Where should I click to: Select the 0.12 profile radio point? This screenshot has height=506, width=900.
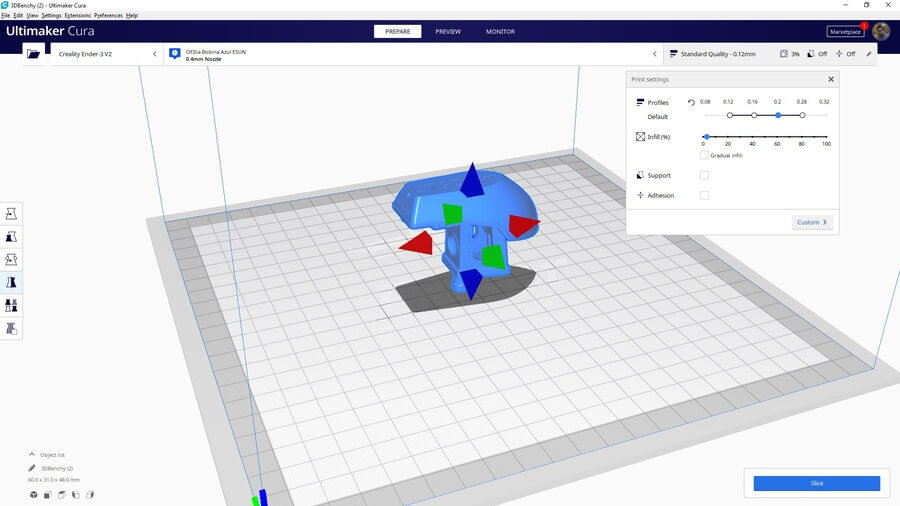coord(730,115)
